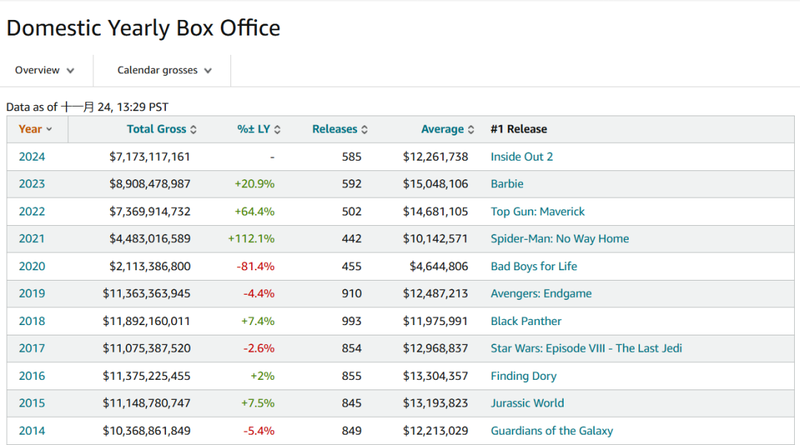Viewport: 800px width, 445px height.
Task: Click the Avengers: Endgame link
Action: tap(540, 294)
